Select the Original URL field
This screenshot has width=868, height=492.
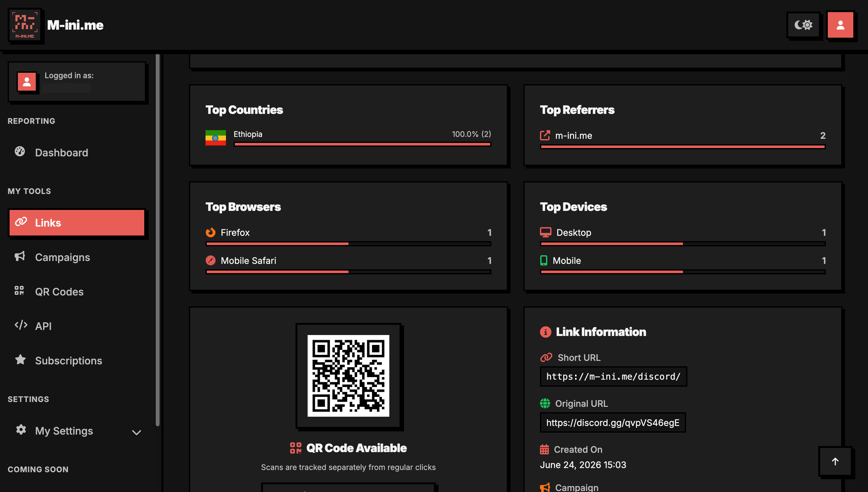coord(613,422)
